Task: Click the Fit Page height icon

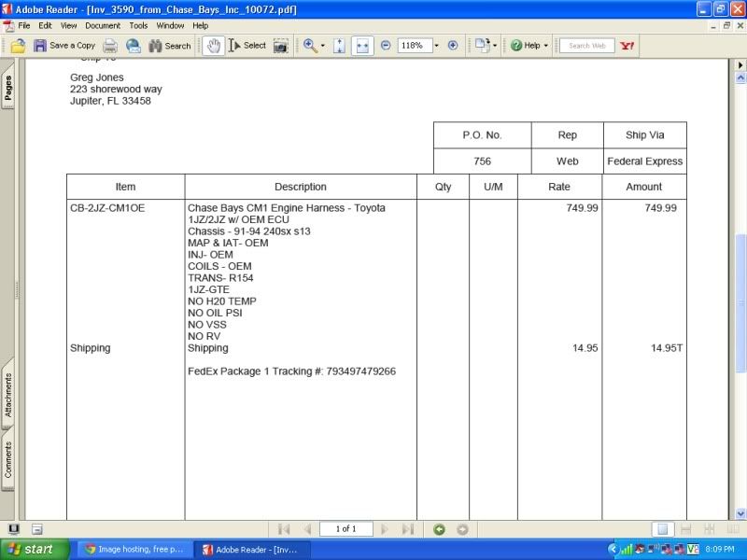Action: (339, 46)
